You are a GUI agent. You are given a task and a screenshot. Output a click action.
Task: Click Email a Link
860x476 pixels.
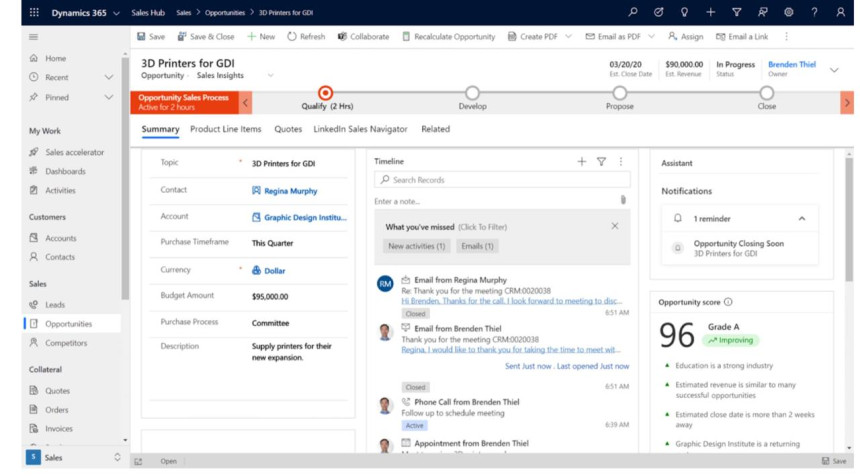[x=742, y=37]
